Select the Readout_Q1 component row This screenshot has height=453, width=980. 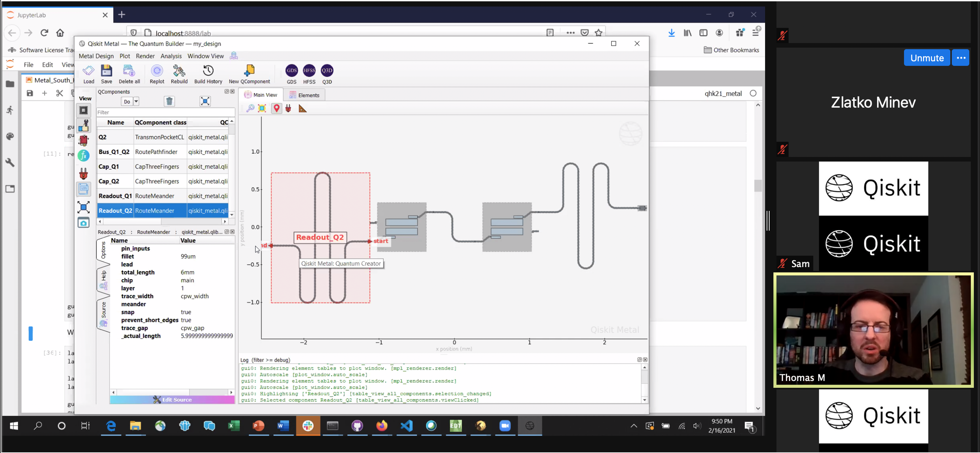[163, 196]
